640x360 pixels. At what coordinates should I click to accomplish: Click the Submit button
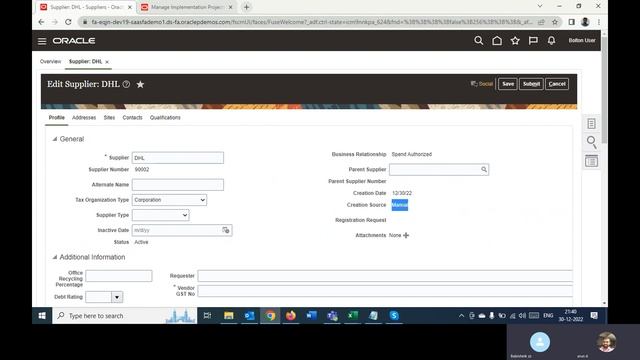[531, 84]
